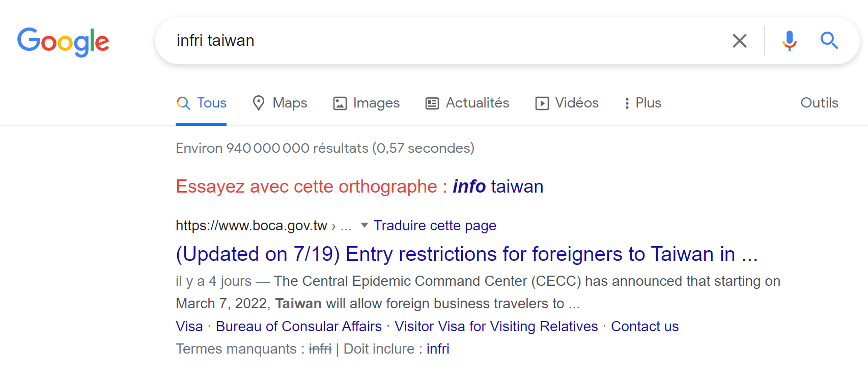Expand the Plus more-options menu
This screenshot has height=375, width=868.
[642, 103]
